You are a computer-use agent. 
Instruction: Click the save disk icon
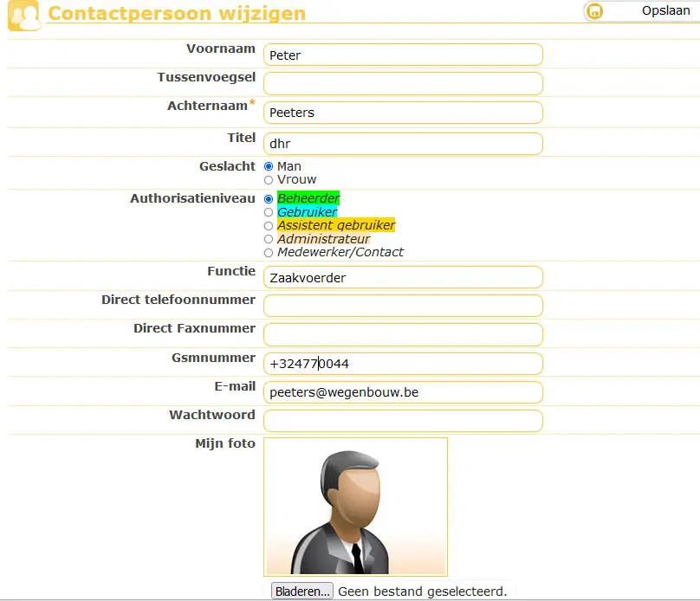pyautogui.click(x=595, y=11)
